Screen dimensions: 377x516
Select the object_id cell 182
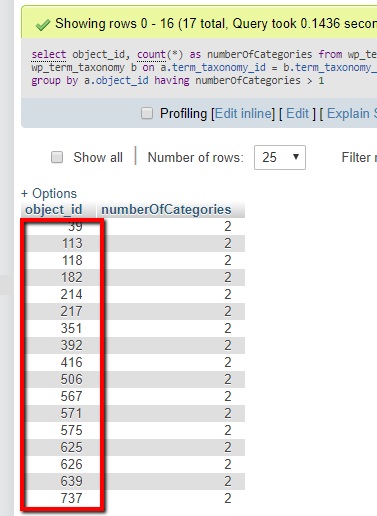point(72,277)
